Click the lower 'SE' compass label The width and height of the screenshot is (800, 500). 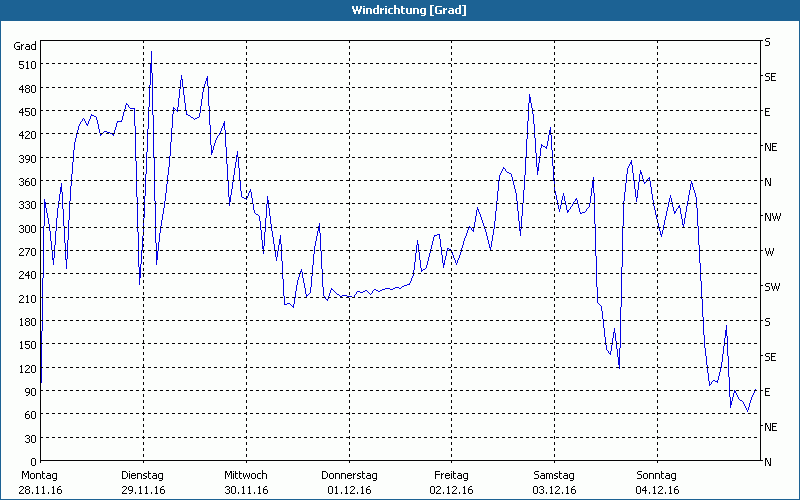770,357
